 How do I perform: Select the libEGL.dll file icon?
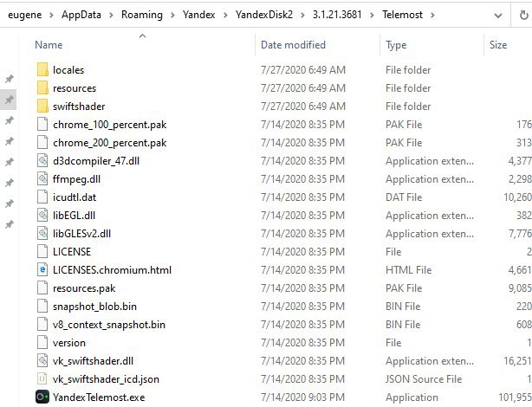[x=42, y=215]
